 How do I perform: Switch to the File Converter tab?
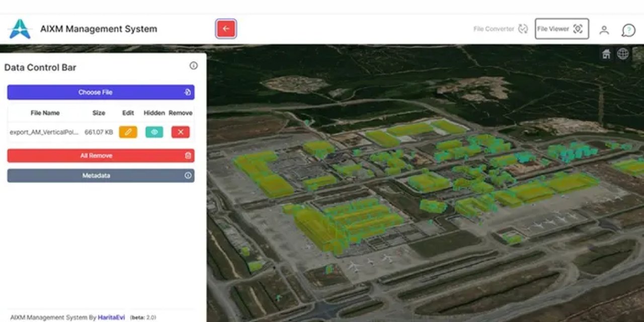click(500, 29)
